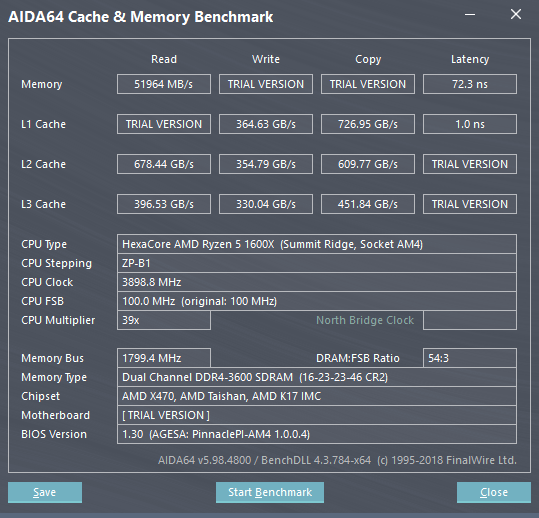Select the CPU Type field showing Ryzen 5 1600X
The height and width of the screenshot is (518, 539).
(317, 244)
